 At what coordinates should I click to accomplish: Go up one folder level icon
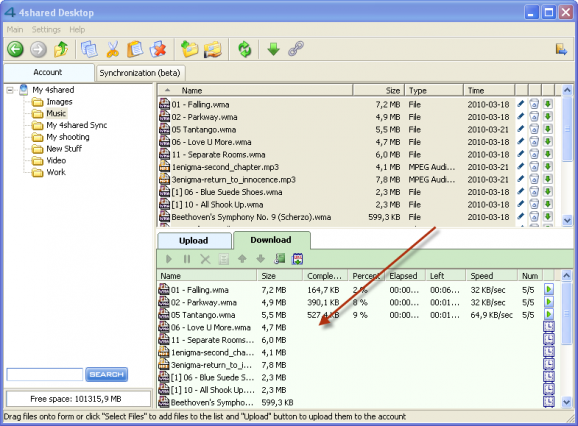click(x=62, y=49)
